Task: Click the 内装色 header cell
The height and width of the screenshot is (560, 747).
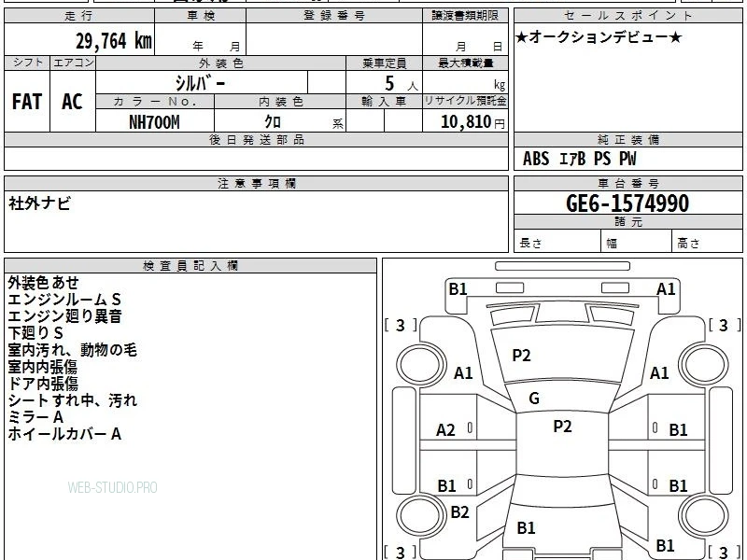Action: 280,102
